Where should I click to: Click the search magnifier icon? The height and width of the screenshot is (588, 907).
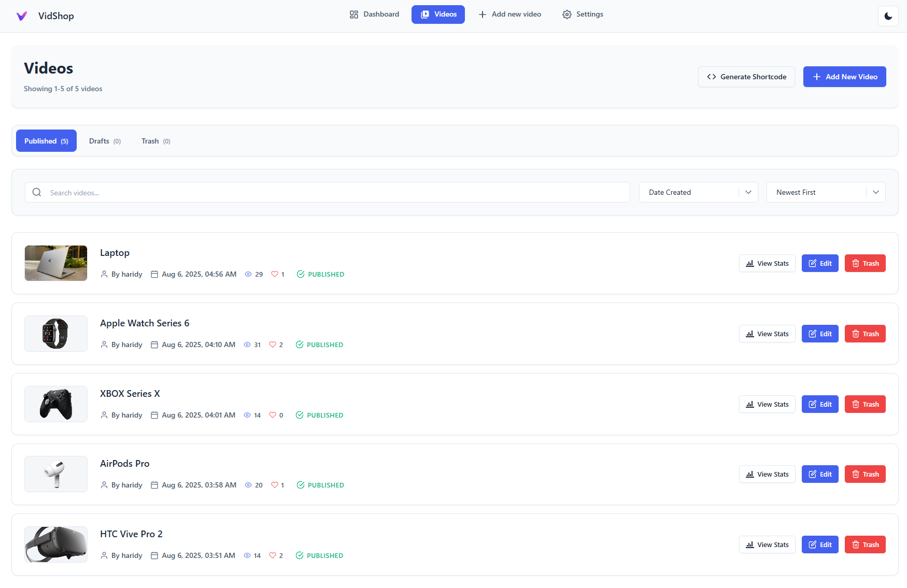tap(37, 192)
